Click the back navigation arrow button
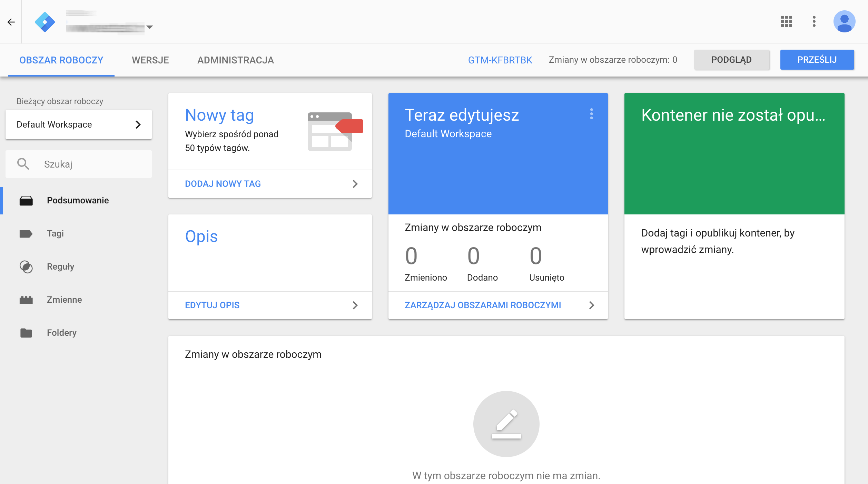The image size is (868, 484). click(x=11, y=21)
